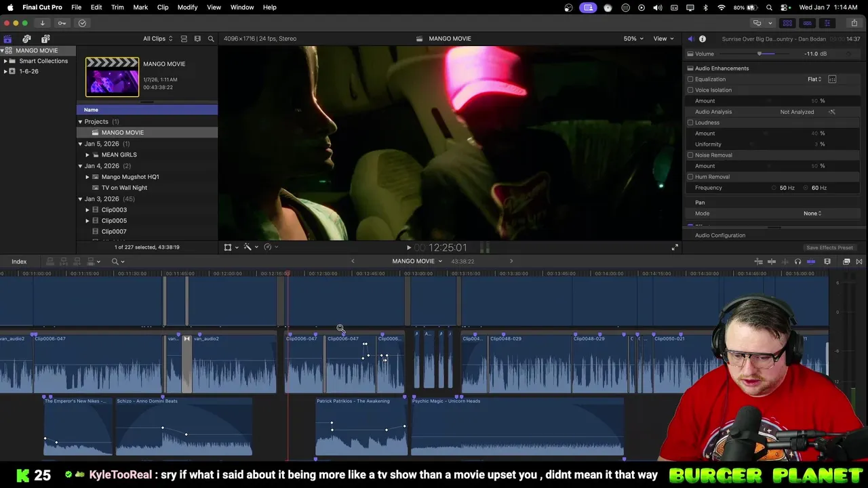Viewport: 868px width, 488px height.
Task: Open the All Clips filter dropdown
Action: (157, 39)
